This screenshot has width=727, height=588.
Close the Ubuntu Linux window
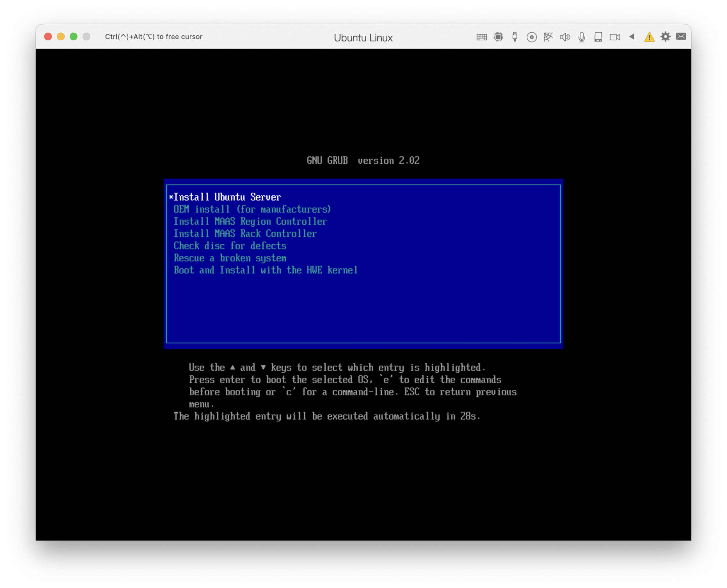click(x=48, y=37)
